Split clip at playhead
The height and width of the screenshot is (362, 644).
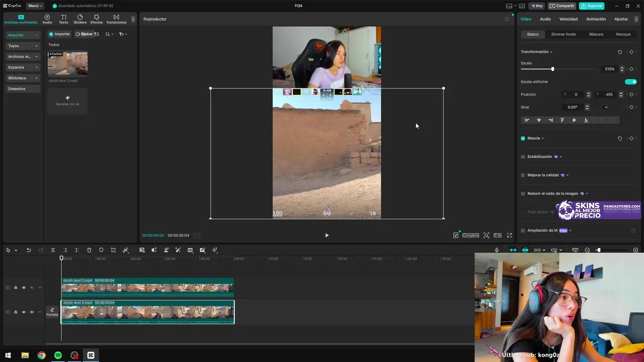(53, 250)
